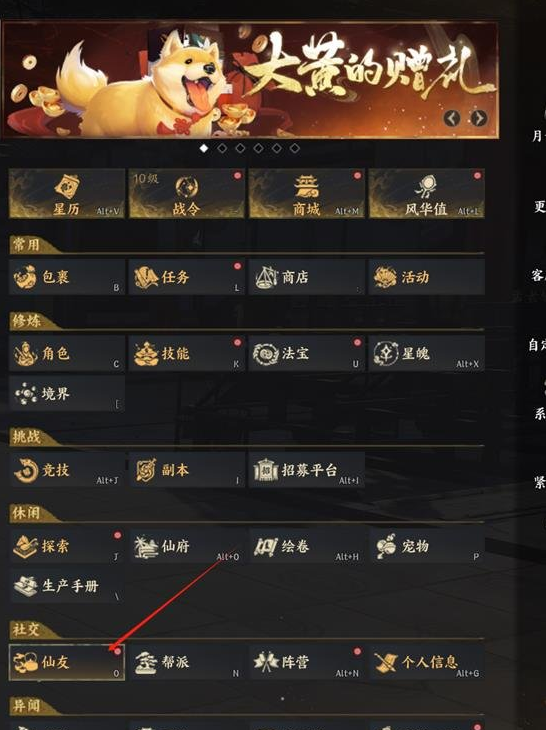The width and height of the screenshot is (546, 730).
Task: Open the 任务 quest log
Action: (187, 277)
